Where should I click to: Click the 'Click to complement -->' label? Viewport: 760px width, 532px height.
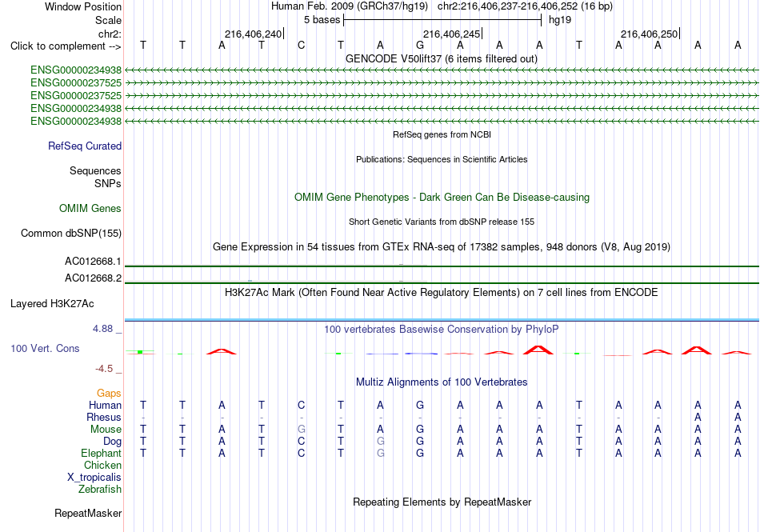66,46
